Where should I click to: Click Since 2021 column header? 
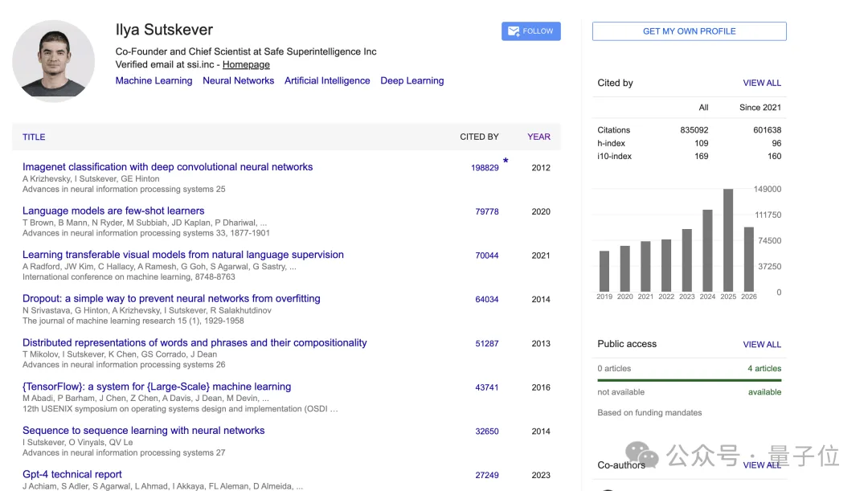(760, 108)
